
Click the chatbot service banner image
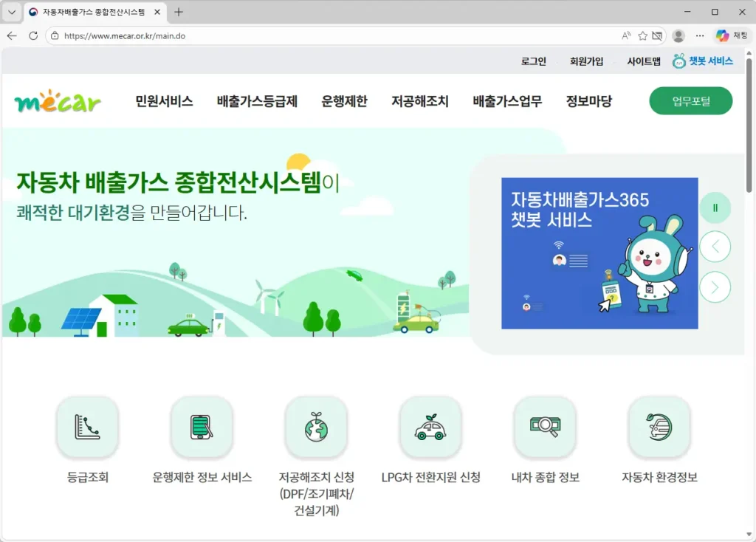(599, 253)
